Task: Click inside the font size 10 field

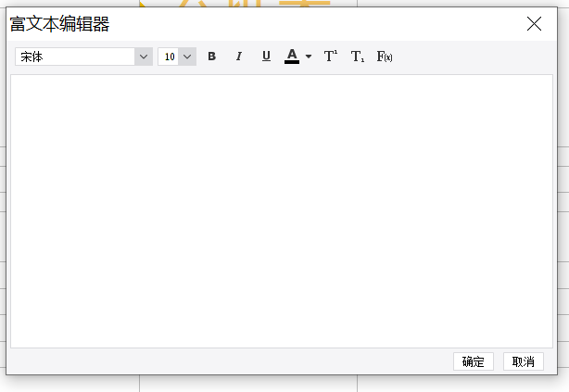Action: tap(169, 57)
